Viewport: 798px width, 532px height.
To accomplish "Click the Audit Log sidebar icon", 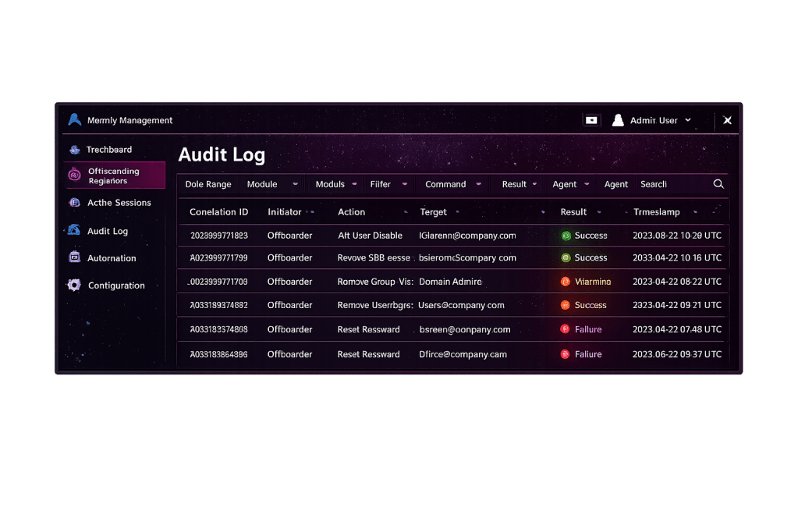I will click(74, 231).
